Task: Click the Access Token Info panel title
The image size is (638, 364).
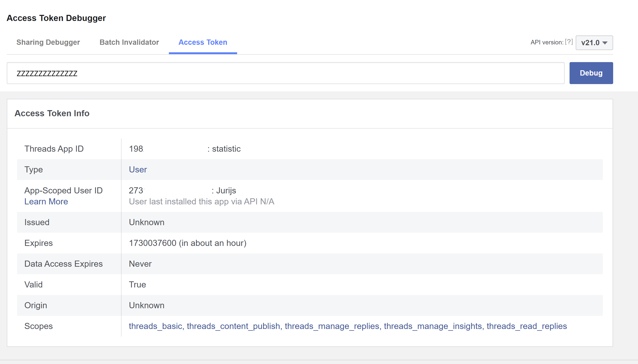Action: click(x=52, y=113)
